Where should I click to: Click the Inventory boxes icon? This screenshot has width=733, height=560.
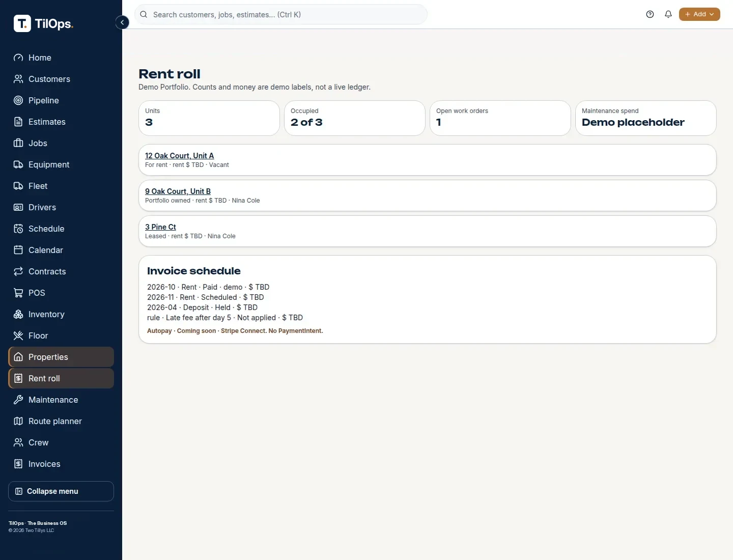click(x=18, y=314)
